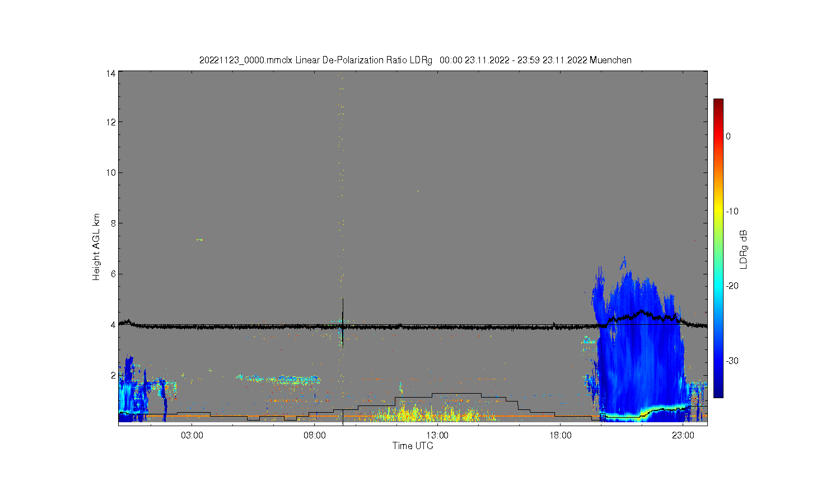Click the plot title text at top
The height and width of the screenshot is (504, 840).
(415, 60)
